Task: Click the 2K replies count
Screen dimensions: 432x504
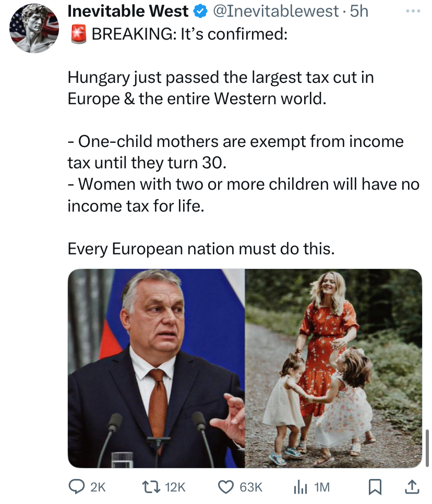Action: tap(98, 487)
